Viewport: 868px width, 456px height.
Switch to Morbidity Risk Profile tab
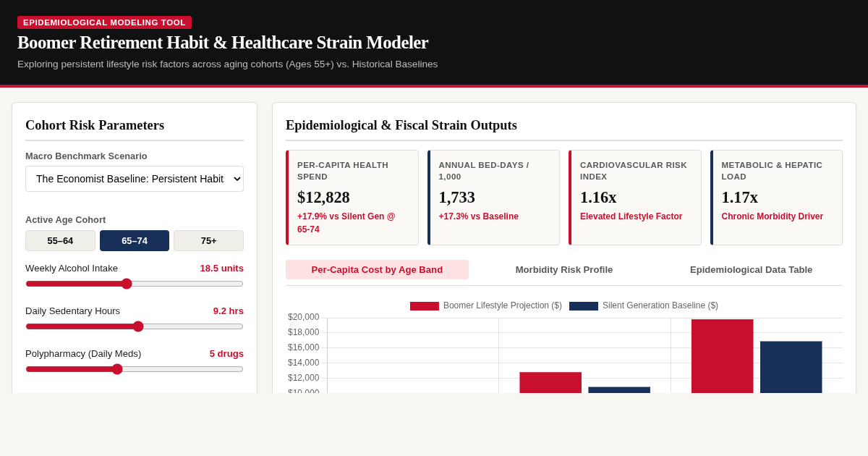pyautogui.click(x=564, y=269)
